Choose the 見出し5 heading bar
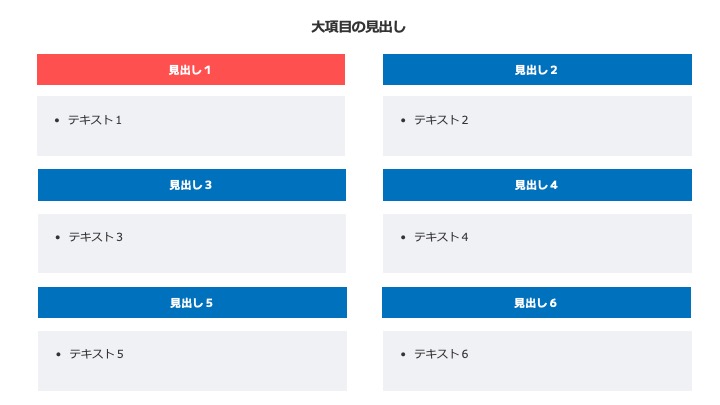Viewport: 720px width, 405px height. tap(192, 302)
